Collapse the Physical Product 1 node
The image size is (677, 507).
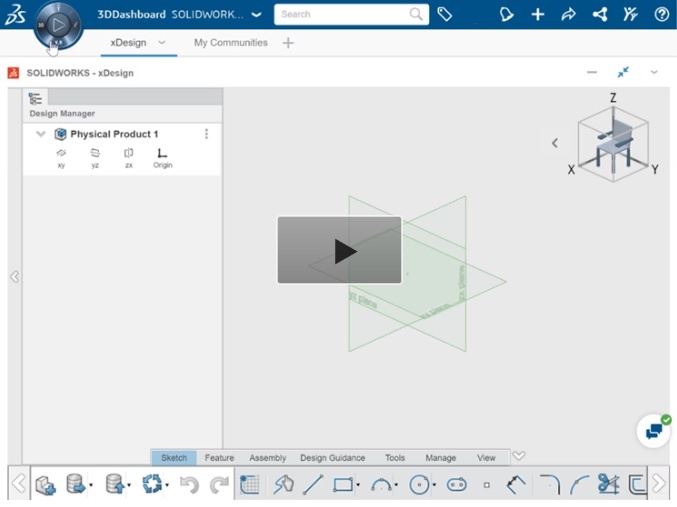tap(41, 134)
